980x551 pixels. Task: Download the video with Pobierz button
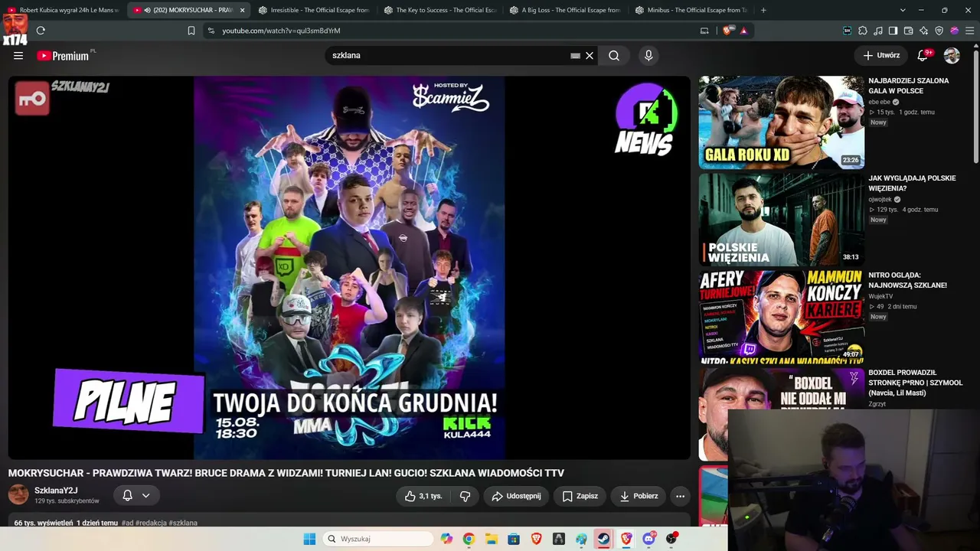point(639,496)
